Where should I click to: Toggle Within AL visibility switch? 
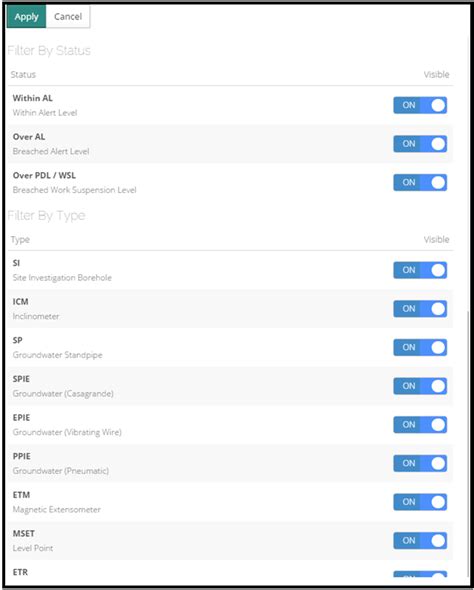420,105
